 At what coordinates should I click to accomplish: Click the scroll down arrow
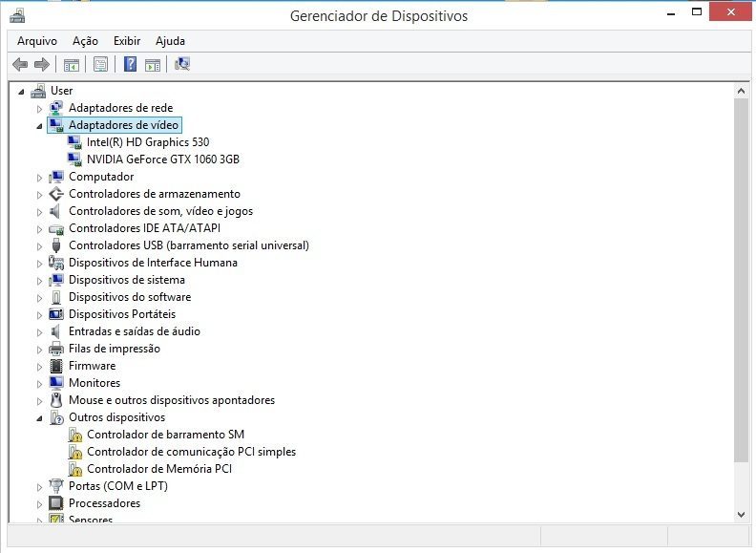(741, 515)
